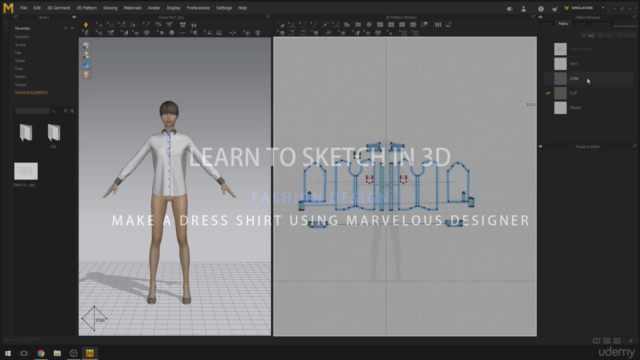Screen dimensions: 640x360
Task: Click the orange Simulate icon in 3D toolbar
Action: click(86, 25)
